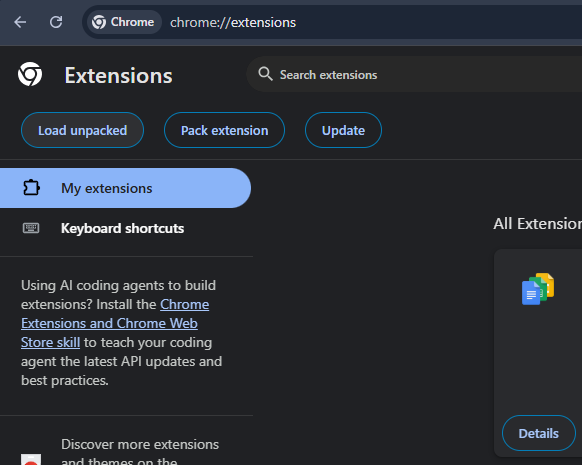Focus the Search extensions field
The width and height of the screenshot is (582, 465).
(x=414, y=75)
